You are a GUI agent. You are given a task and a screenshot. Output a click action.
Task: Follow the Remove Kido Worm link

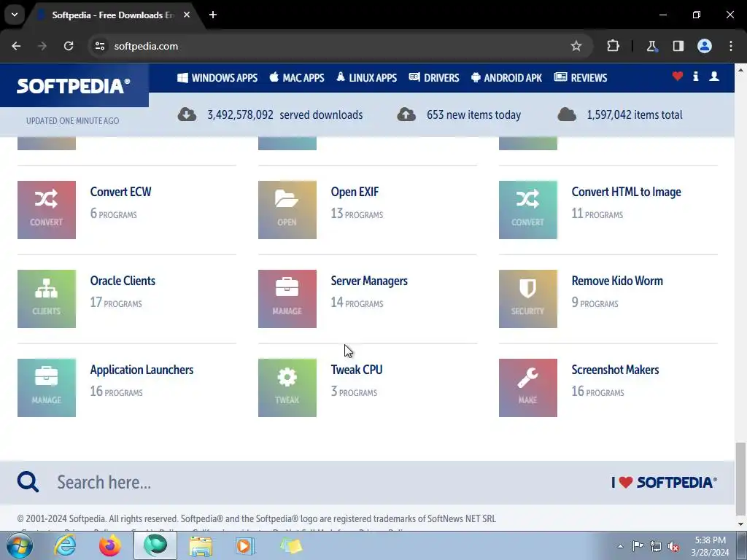(617, 281)
